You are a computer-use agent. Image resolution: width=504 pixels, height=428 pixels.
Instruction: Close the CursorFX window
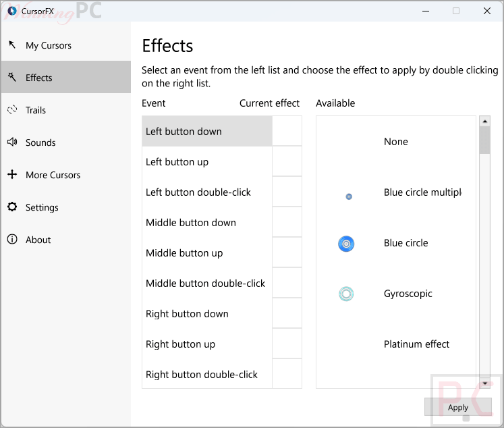(x=486, y=11)
